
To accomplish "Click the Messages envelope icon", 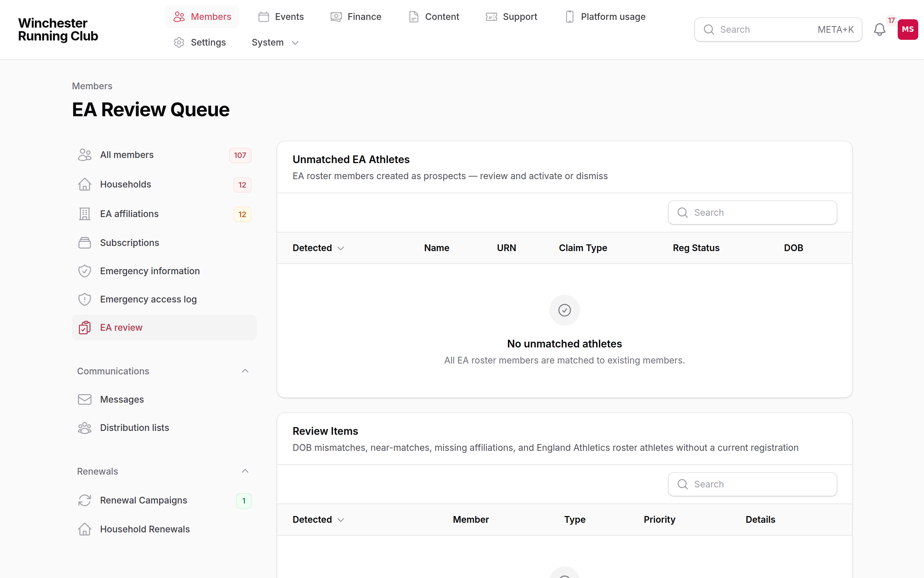I will [84, 399].
